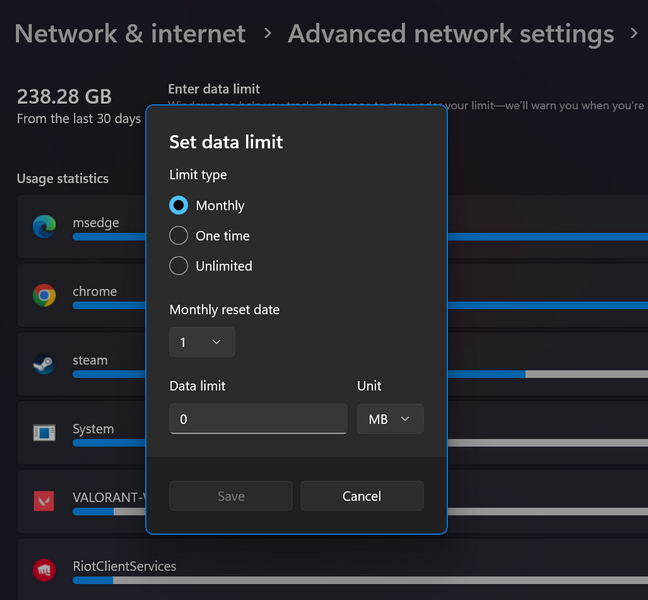
Task: Click the Chrome app icon
Action: [x=44, y=295]
